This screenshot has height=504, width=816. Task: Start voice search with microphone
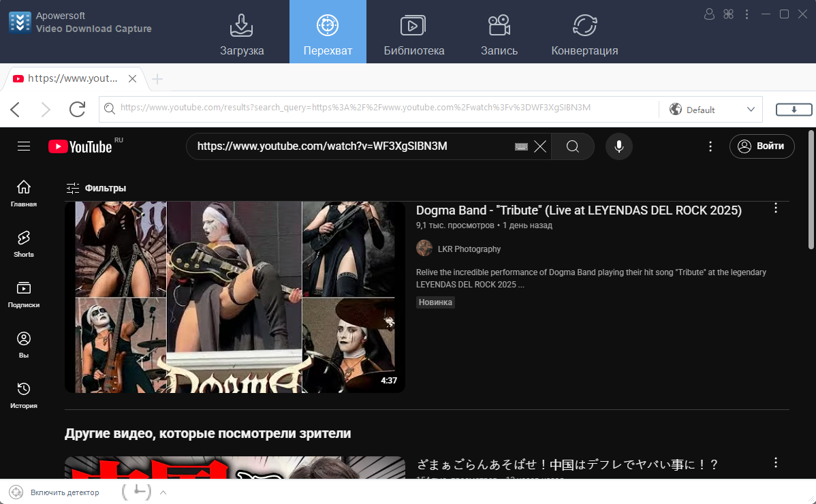(x=618, y=146)
